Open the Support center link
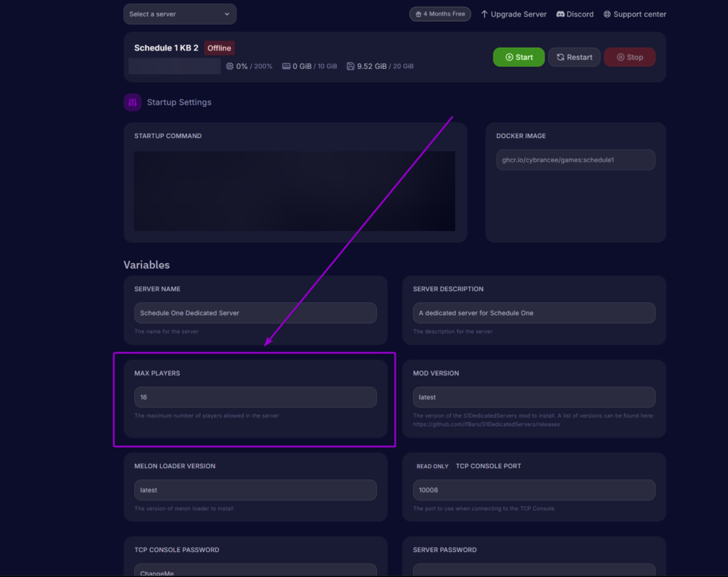This screenshot has height=577, width=728. [x=635, y=14]
